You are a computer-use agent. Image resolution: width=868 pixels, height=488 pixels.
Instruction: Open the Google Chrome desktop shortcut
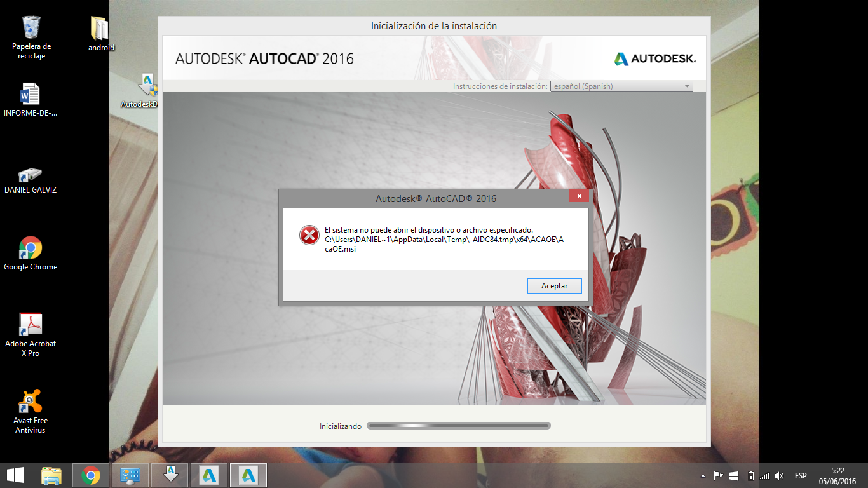[31, 254]
